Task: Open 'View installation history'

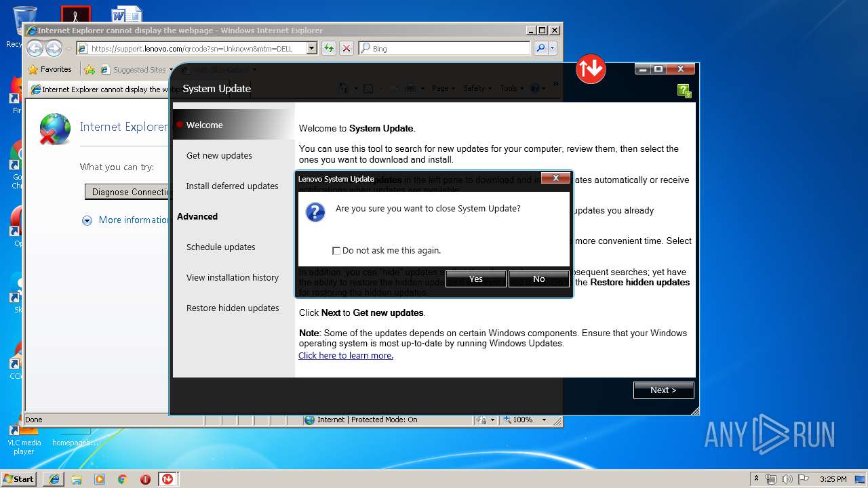Action: [234, 277]
